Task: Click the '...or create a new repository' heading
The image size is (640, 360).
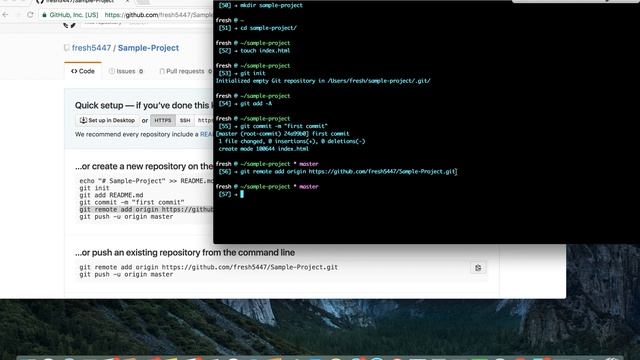Action: coord(144,167)
